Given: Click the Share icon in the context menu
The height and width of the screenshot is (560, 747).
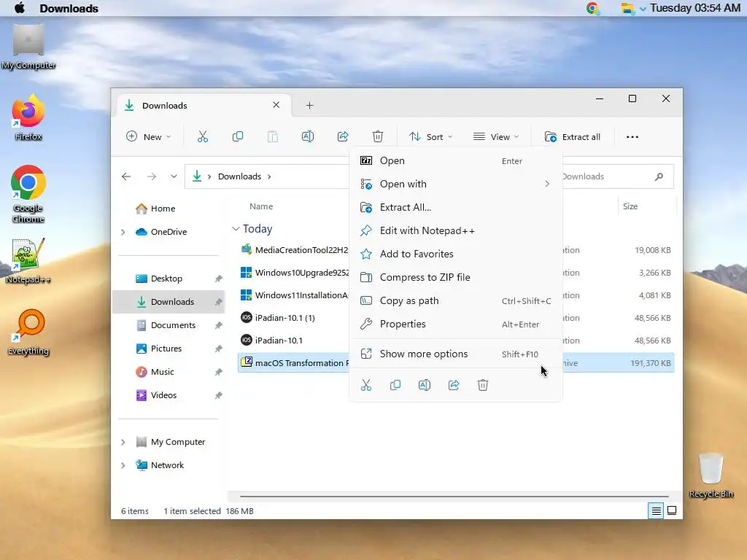Looking at the screenshot, I should pos(454,385).
